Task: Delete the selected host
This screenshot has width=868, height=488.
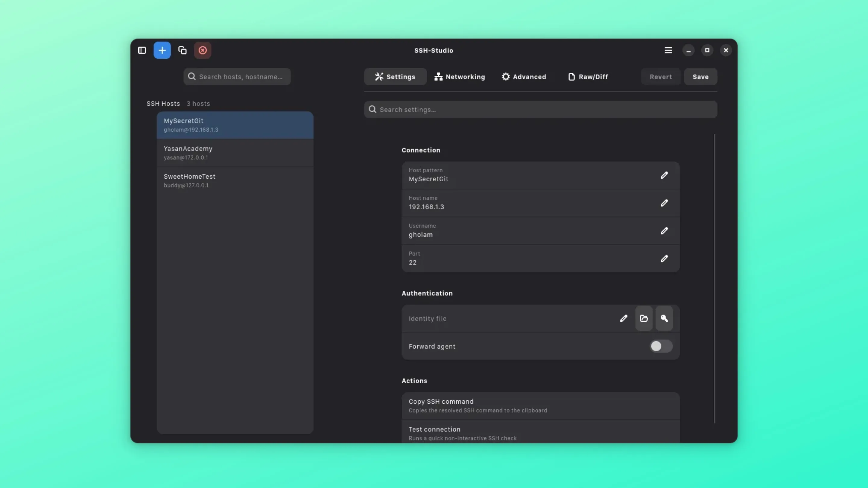Action: click(203, 50)
